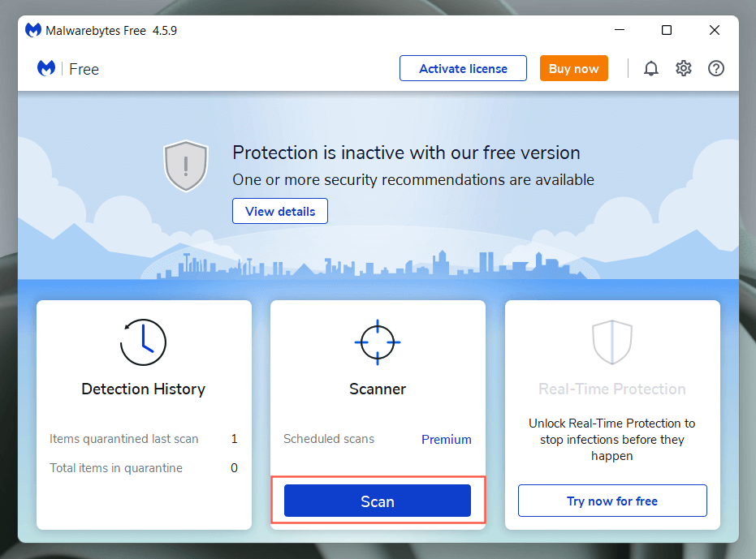Open the Detection History heading

coord(144,389)
